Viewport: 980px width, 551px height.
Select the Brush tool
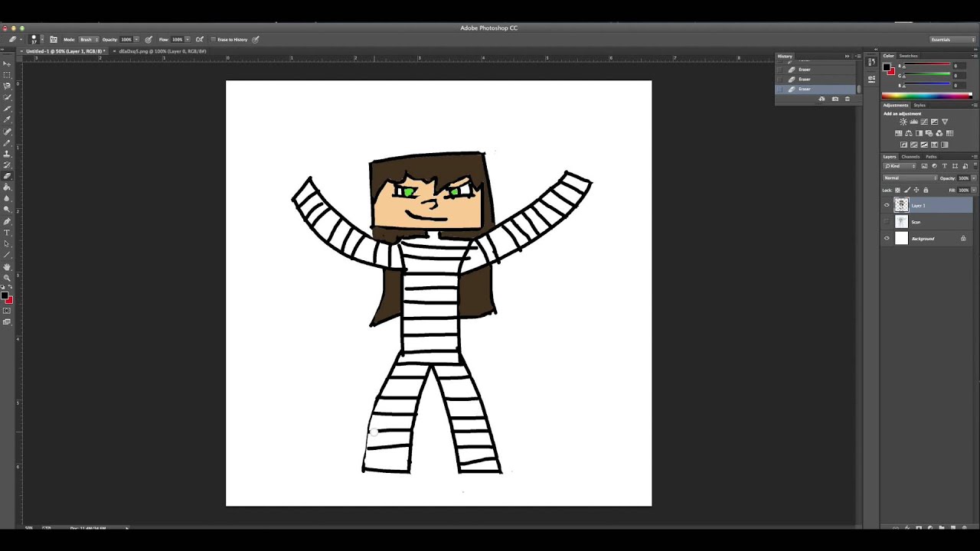tap(7, 142)
